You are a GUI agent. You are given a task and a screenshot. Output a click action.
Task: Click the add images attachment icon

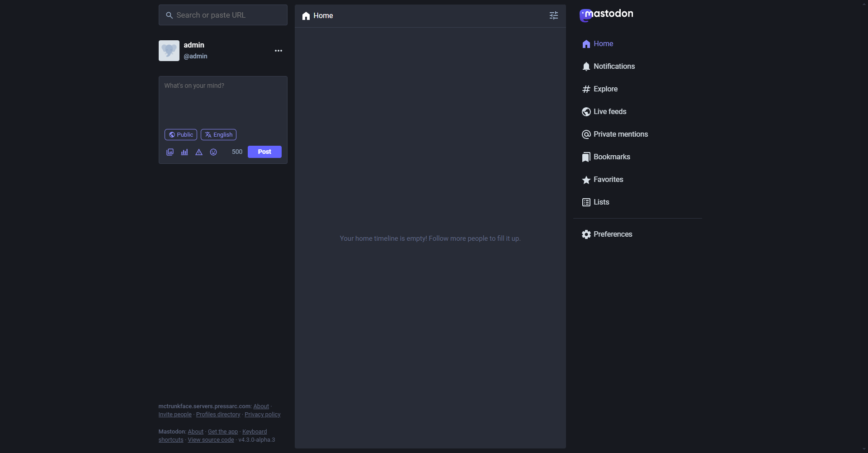170,153
